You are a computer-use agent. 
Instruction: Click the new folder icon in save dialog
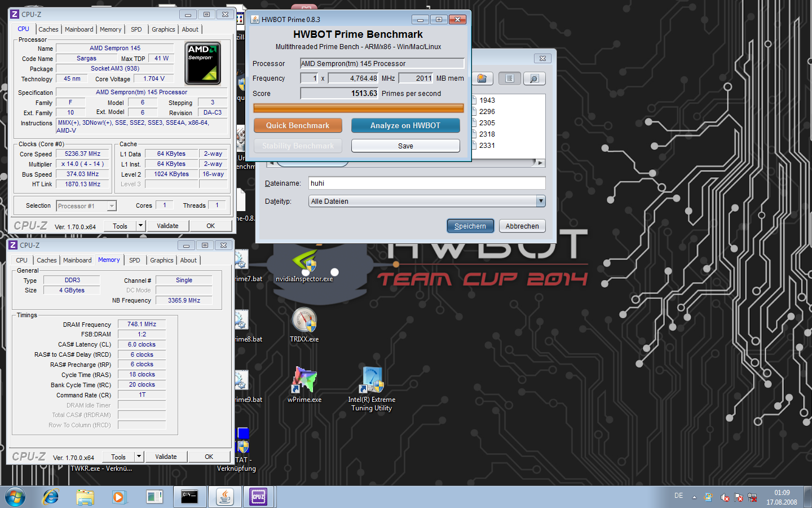482,78
